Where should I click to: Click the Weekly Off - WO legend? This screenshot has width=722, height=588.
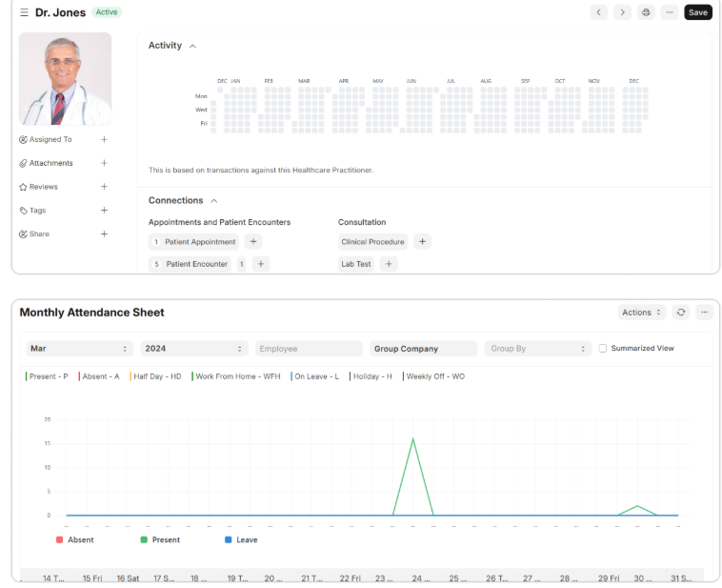435,376
